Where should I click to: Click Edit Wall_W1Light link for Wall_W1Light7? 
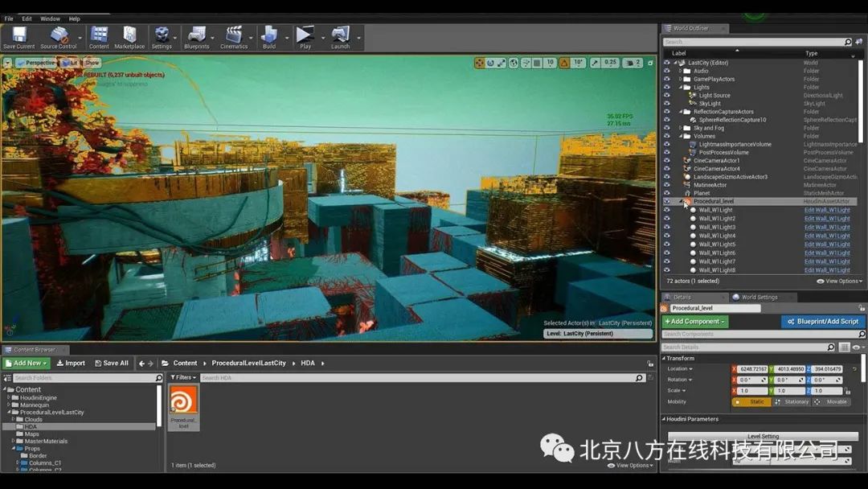827,261
